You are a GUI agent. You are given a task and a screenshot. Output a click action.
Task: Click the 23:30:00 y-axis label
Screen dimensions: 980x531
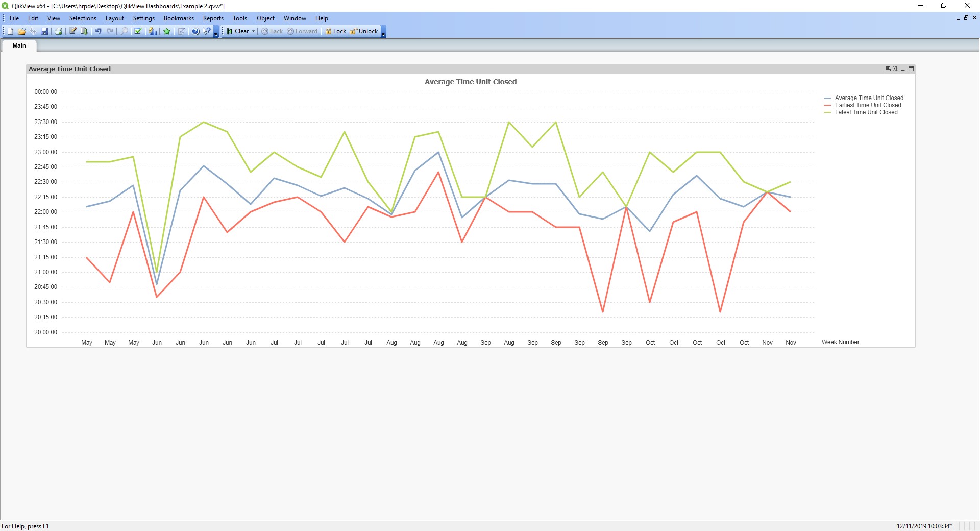(45, 122)
